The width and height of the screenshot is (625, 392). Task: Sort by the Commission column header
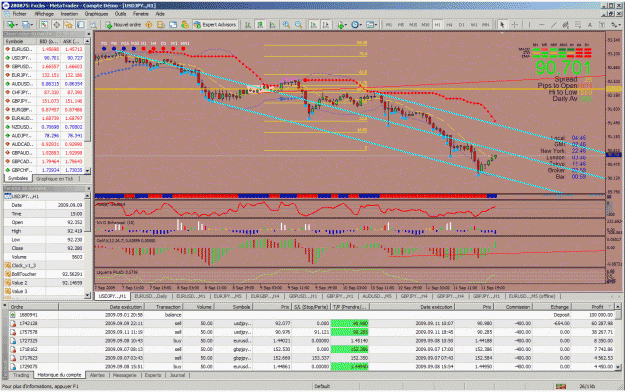(512, 307)
